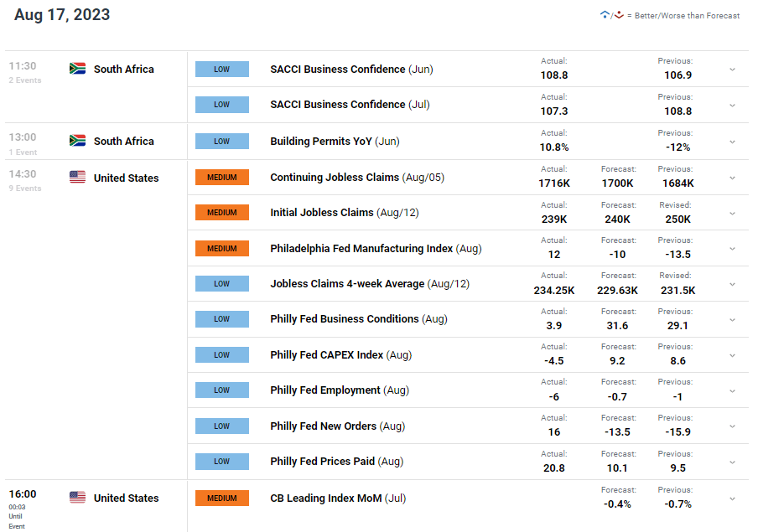Click the LOW badge for Philly Fed Business Conditions
The width and height of the screenshot is (758, 532).
[222, 319]
